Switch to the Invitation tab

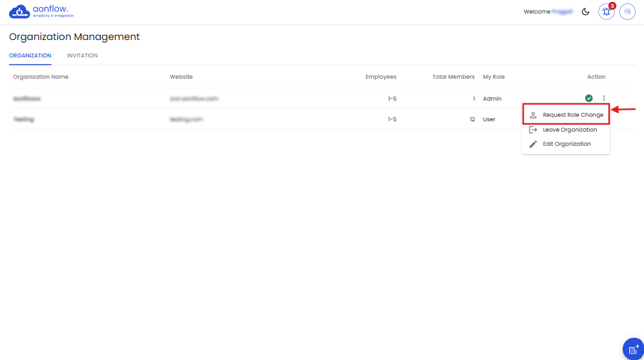pos(82,55)
